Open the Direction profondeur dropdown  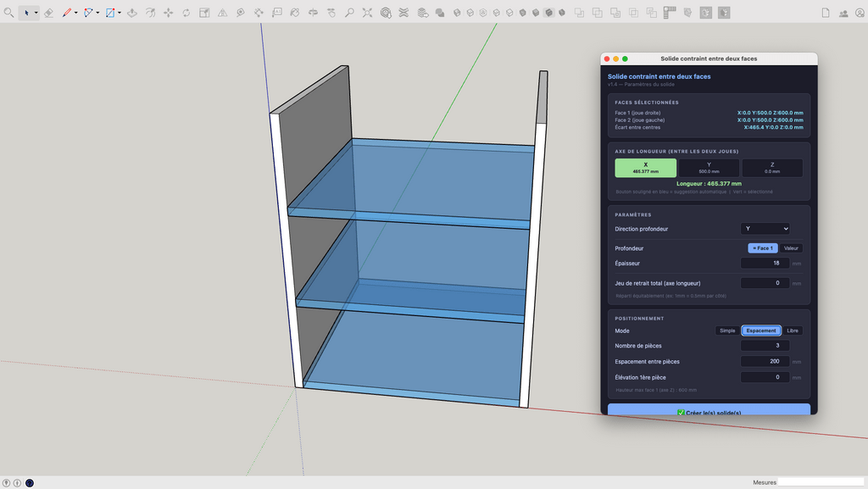coord(765,229)
